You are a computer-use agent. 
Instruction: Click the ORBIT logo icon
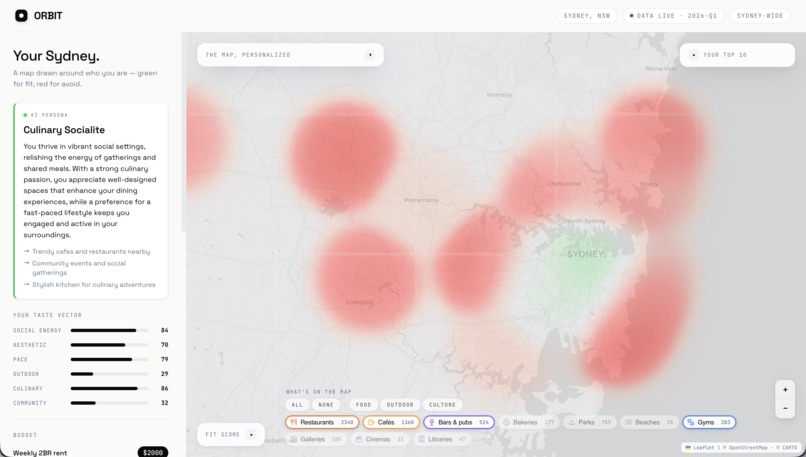pos(21,15)
